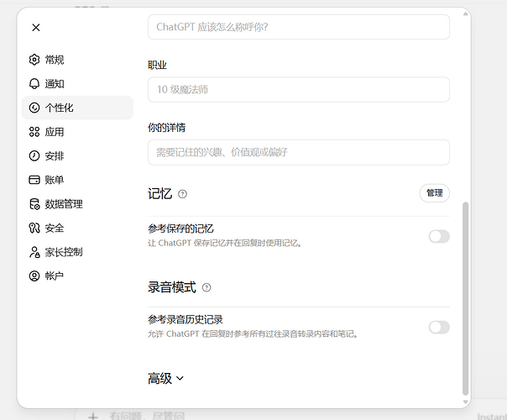
Task: Open the 常规 settings tab
Action: point(77,60)
